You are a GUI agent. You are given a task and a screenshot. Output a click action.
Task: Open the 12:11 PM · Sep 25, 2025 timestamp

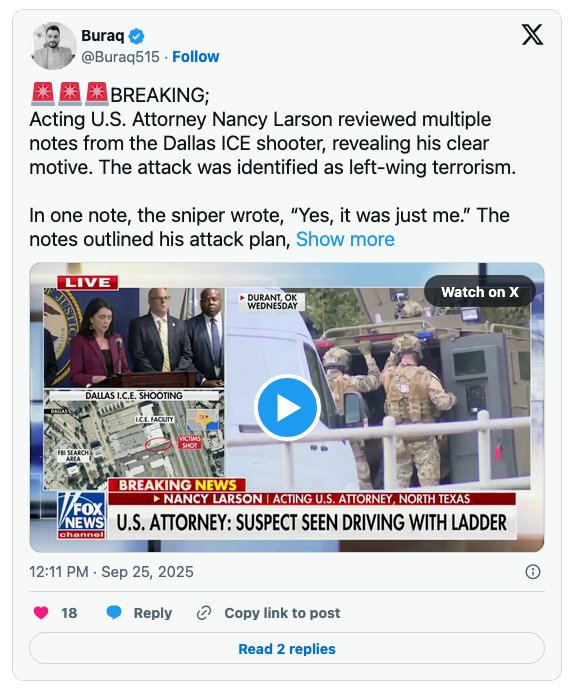coord(111,571)
